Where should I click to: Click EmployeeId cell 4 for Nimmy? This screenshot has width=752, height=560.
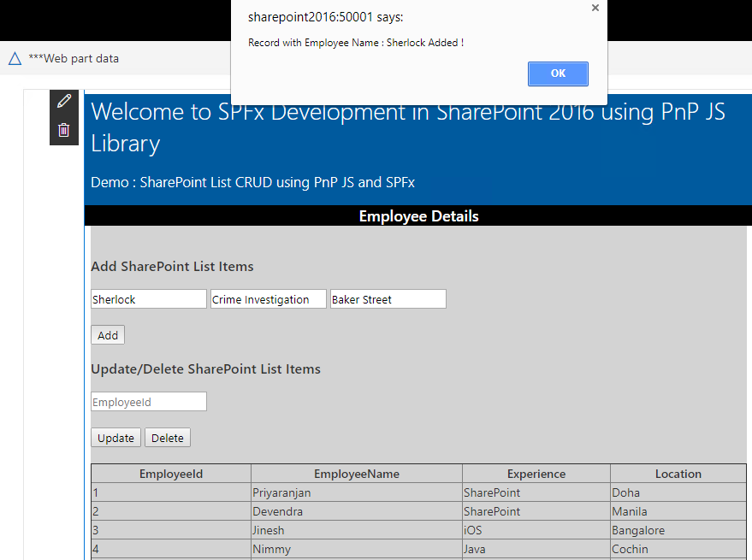point(171,549)
